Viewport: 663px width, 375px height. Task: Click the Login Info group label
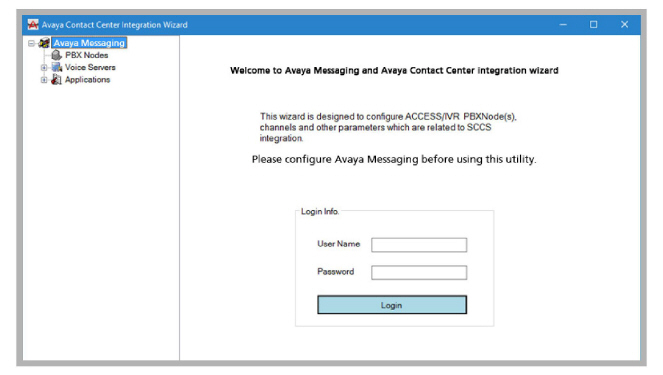click(x=320, y=211)
